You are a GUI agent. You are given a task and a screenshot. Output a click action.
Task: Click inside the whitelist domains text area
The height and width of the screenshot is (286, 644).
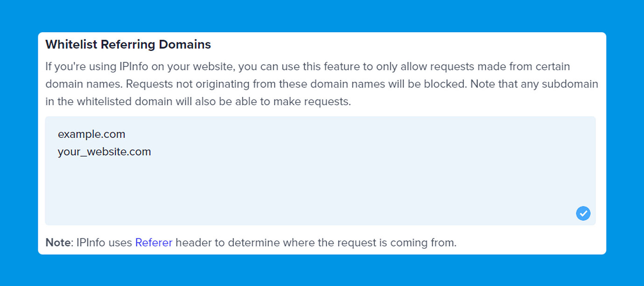click(x=320, y=171)
